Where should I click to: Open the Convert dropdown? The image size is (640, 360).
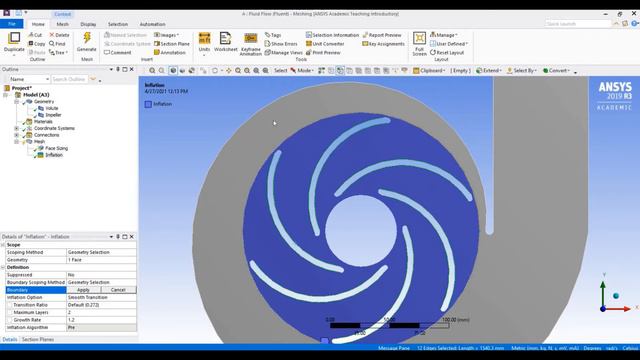[555, 71]
